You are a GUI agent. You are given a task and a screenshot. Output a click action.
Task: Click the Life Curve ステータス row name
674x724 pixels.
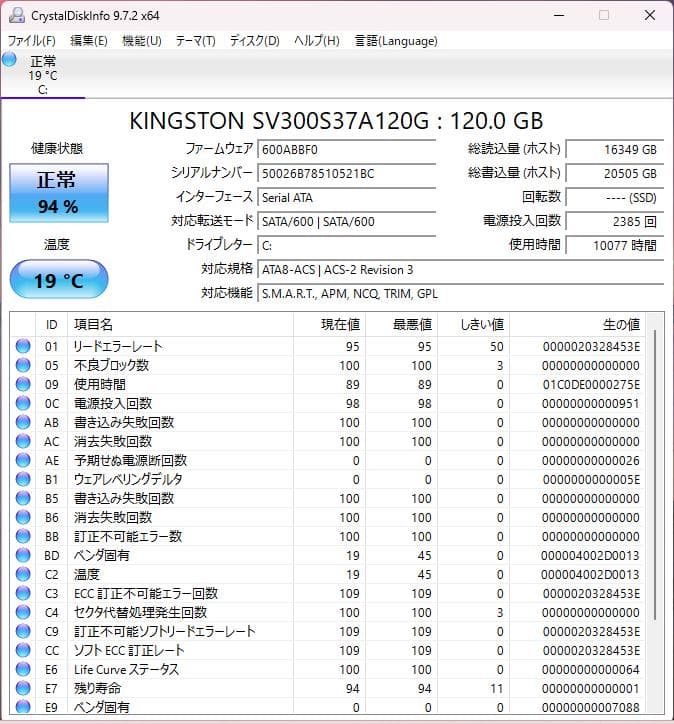click(x=126, y=670)
